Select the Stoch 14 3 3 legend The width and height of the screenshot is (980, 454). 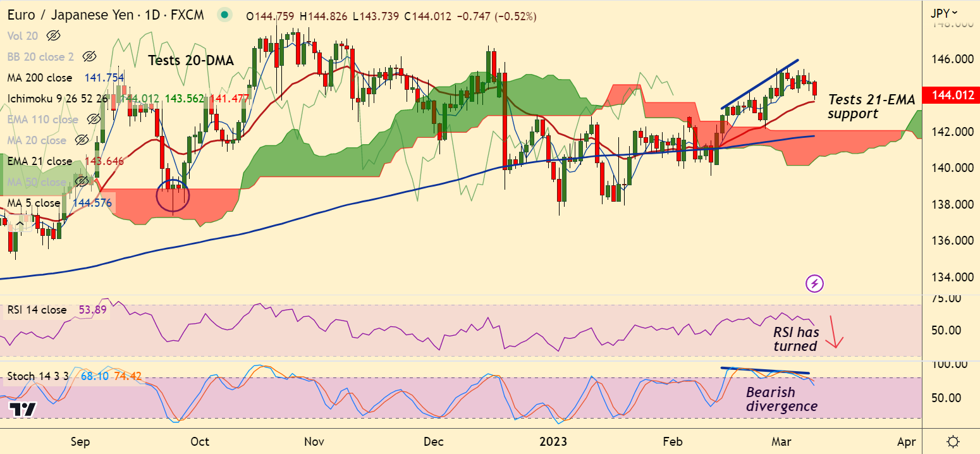tap(40, 377)
